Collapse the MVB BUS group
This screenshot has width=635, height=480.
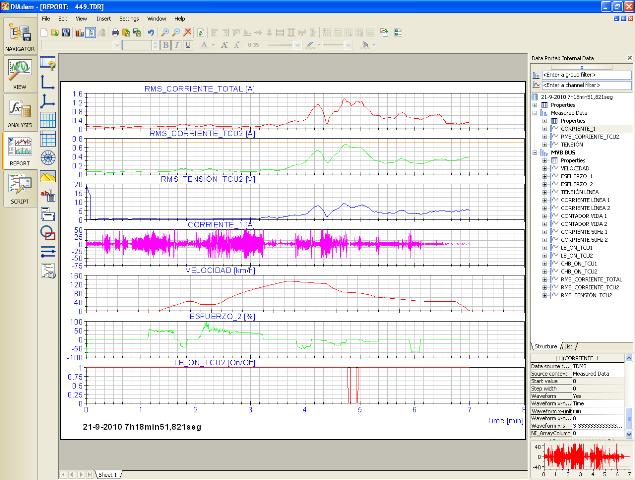[x=535, y=153]
